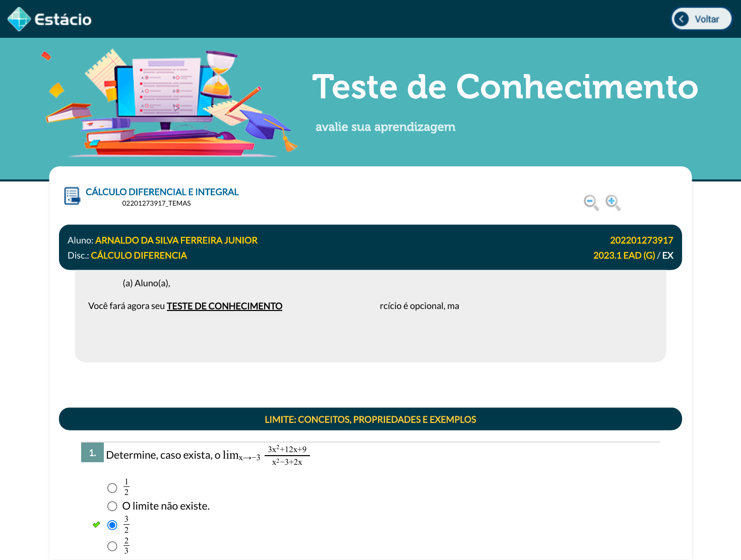Zoom out using the minus magnifier icon

tap(591, 202)
